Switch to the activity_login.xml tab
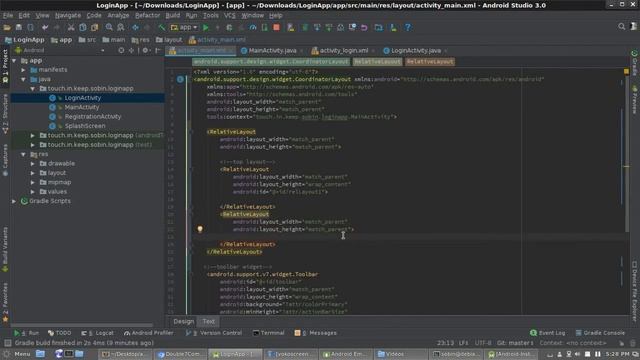640x360 pixels. (344, 51)
